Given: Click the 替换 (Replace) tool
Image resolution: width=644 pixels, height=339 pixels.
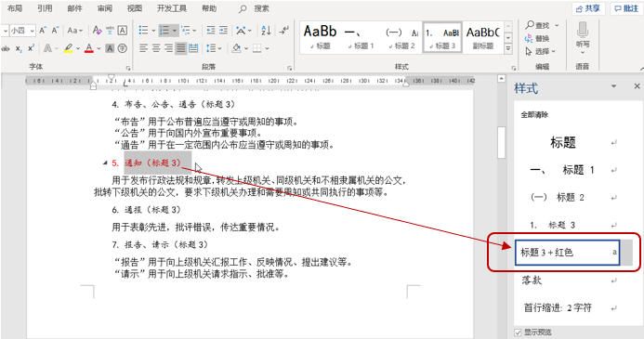Looking at the screenshot, I should click(537, 38).
